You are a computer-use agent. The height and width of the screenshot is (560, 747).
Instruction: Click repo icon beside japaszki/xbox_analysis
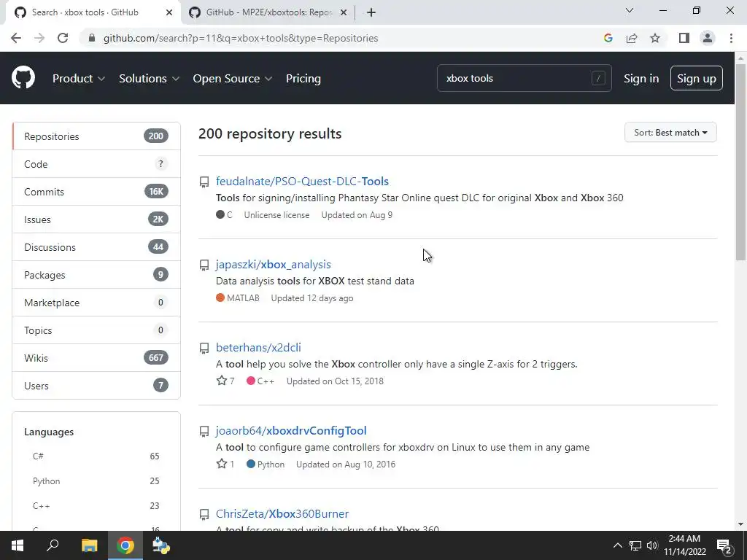204,265
